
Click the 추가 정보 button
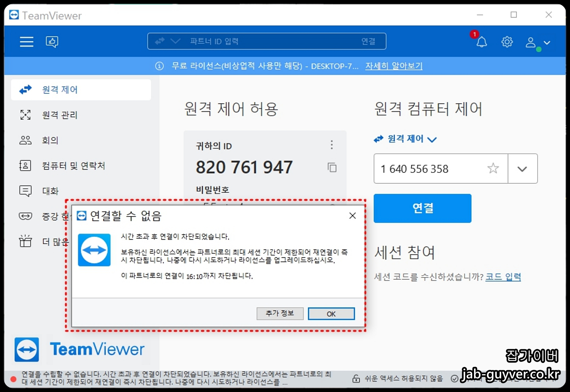tap(280, 313)
